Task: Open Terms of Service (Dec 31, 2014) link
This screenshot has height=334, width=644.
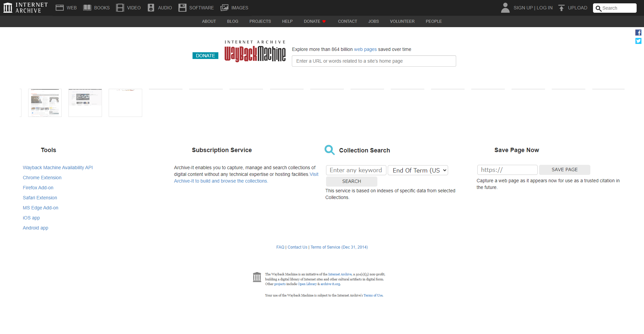Action: point(339,247)
